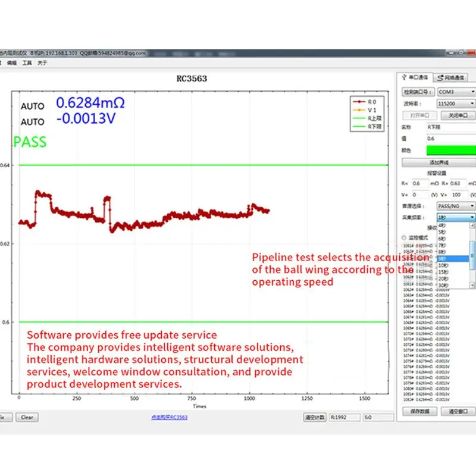Select 5秒 in the interval list
The image size is (476, 476).
pyautogui.click(x=453, y=232)
